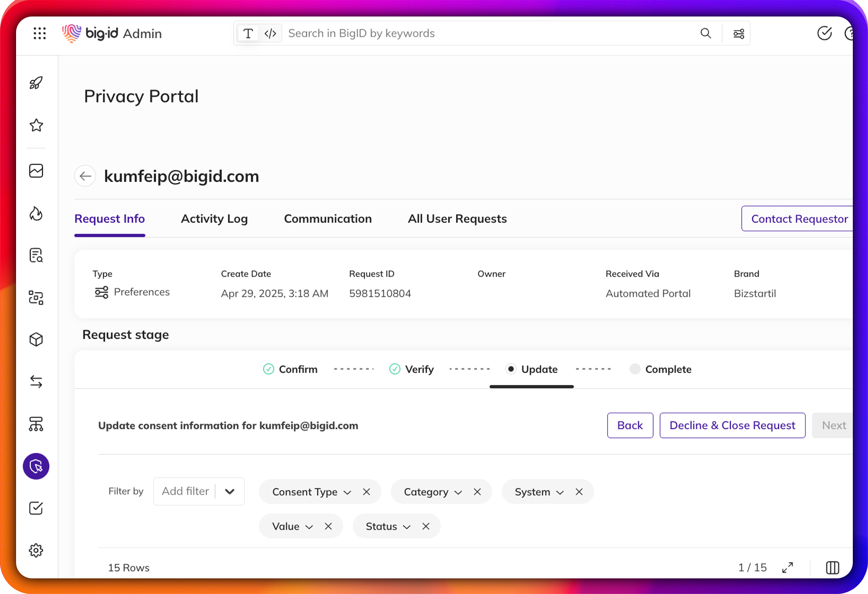The height and width of the screenshot is (594, 868).
Task: Select the rocket getting-started icon in sidebar
Action: point(36,82)
